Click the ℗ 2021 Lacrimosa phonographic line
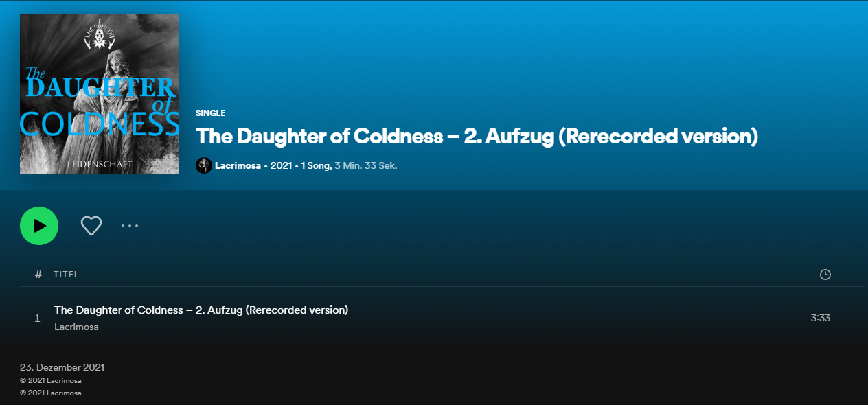 pos(51,393)
